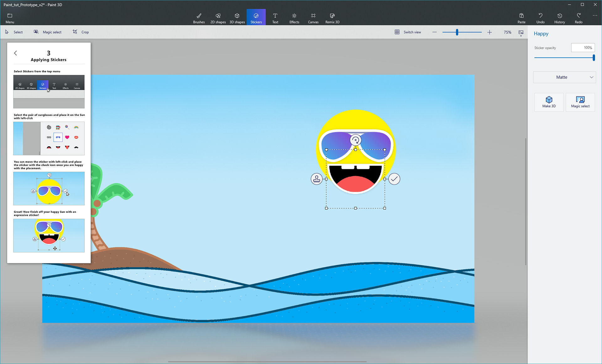Image resolution: width=602 pixels, height=364 pixels.
Task: Activate the Magic select toolbar tool
Action: [x=48, y=32]
